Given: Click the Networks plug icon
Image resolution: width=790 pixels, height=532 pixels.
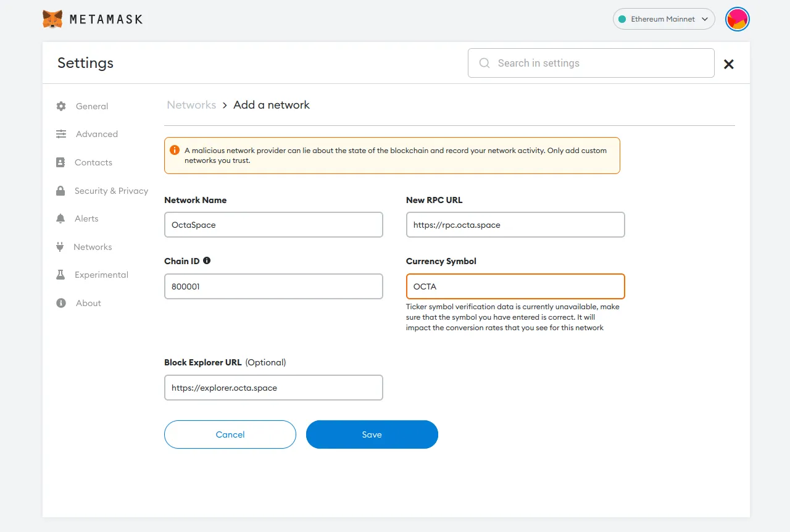Looking at the screenshot, I should pyautogui.click(x=60, y=247).
